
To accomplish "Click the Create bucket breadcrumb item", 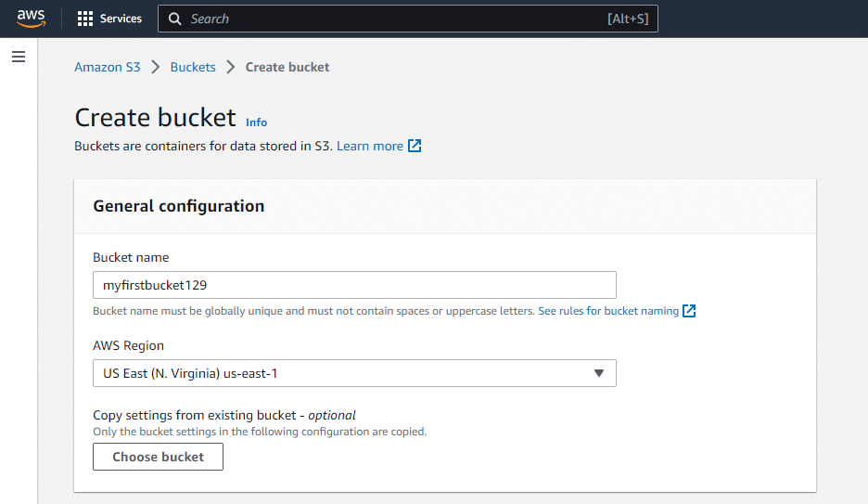I will click(x=287, y=67).
